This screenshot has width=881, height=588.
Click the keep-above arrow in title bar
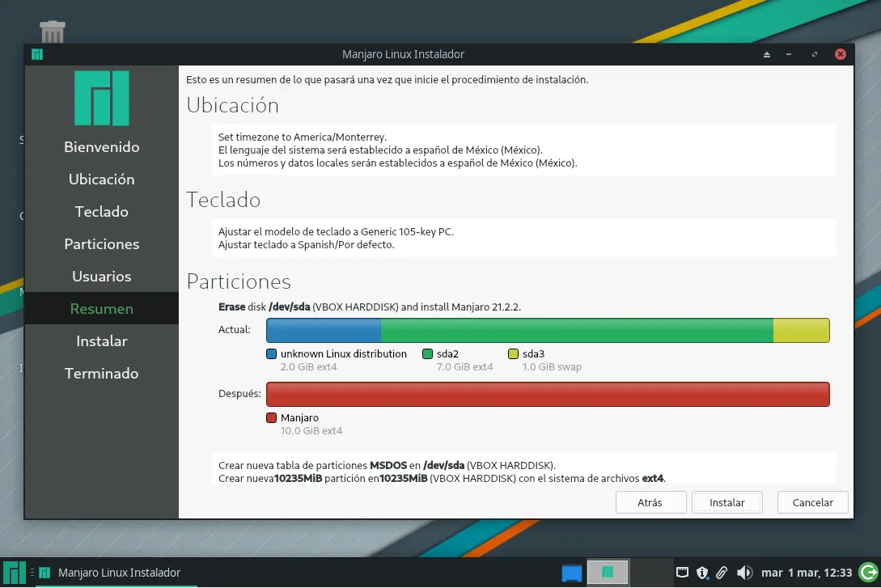click(x=766, y=54)
